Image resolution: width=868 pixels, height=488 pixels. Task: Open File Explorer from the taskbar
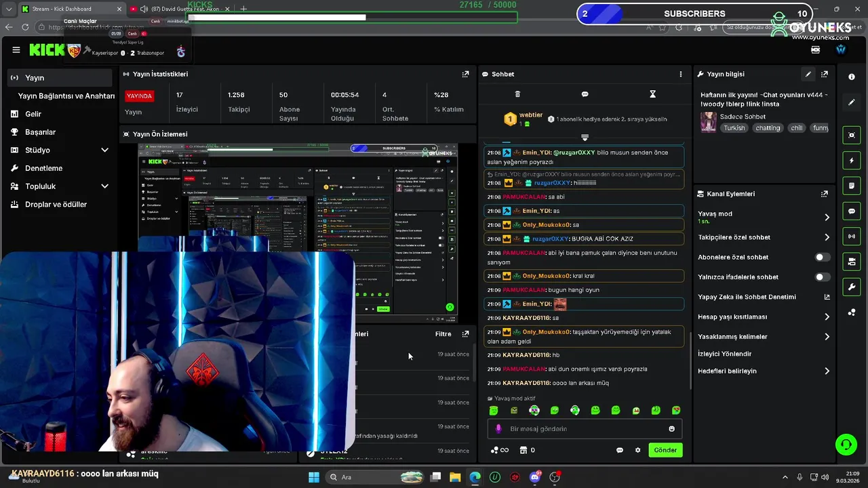[x=455, y=477]
